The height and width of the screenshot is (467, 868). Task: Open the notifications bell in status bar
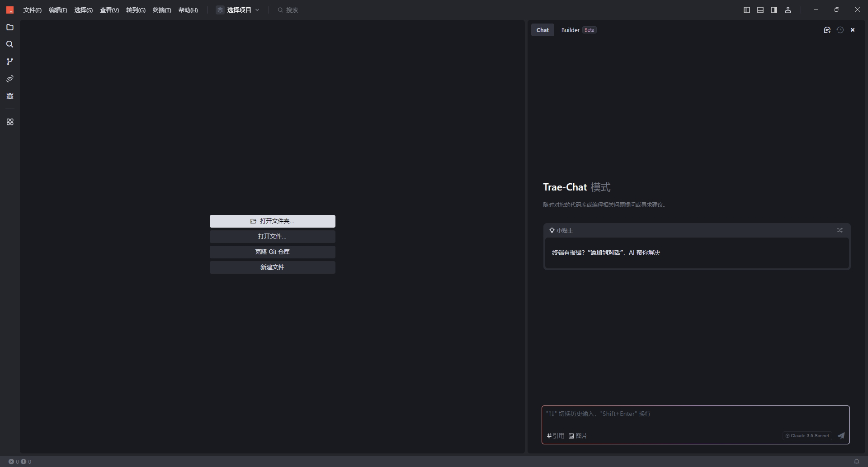[856, 462]
